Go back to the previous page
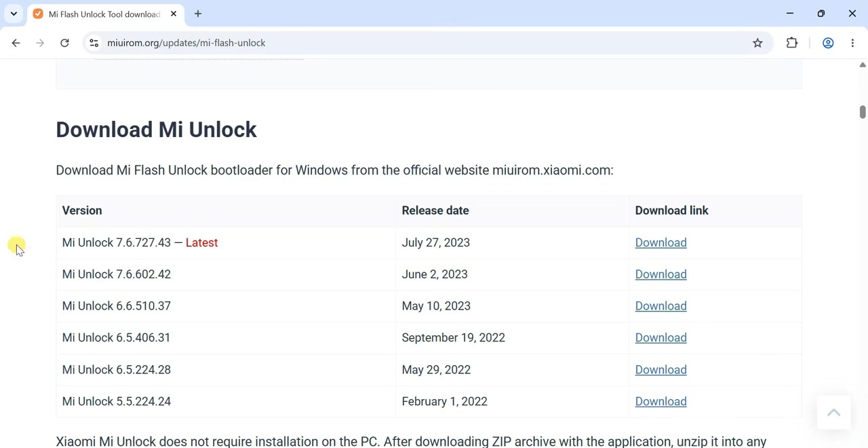Image resolution: width=868 pixels, height=448 pixels. [16, 43]
